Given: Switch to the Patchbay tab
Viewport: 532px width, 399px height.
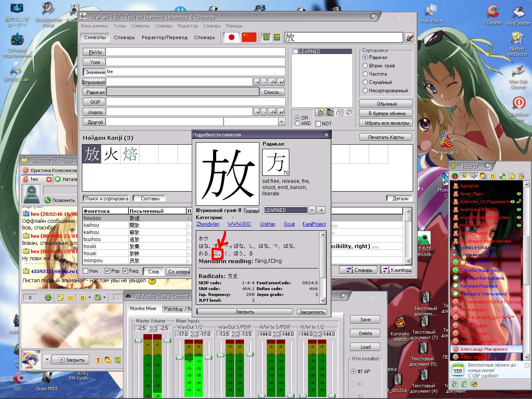Looking at the screenshot, I should [178, 309].
